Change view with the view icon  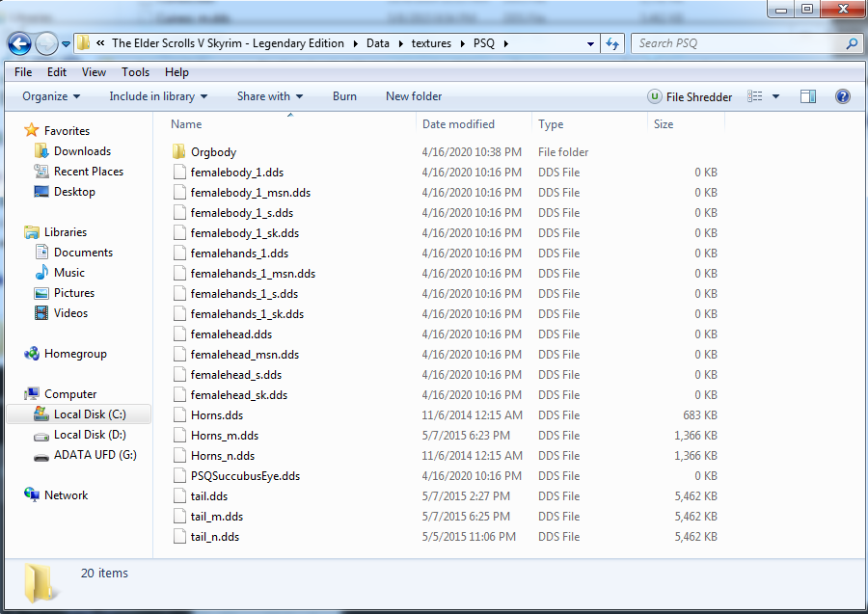click(754, 96)
